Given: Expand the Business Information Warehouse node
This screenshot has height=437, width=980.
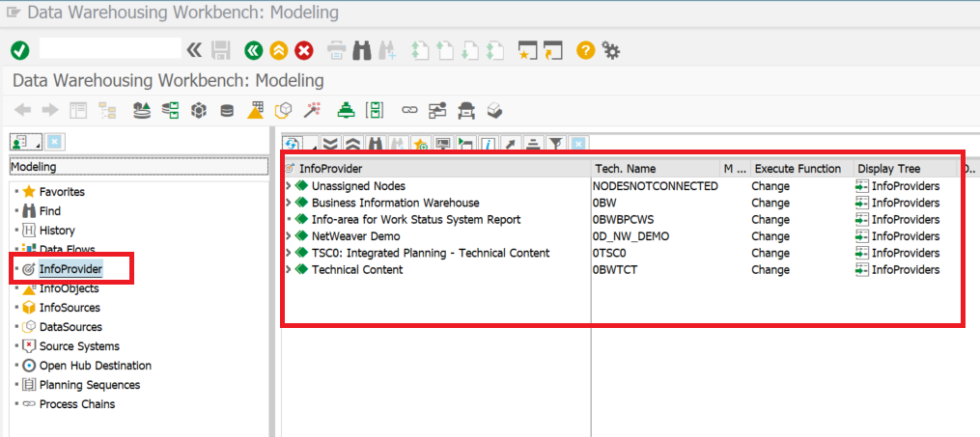Looking at the screenshot, I should [x=289, y=203].
